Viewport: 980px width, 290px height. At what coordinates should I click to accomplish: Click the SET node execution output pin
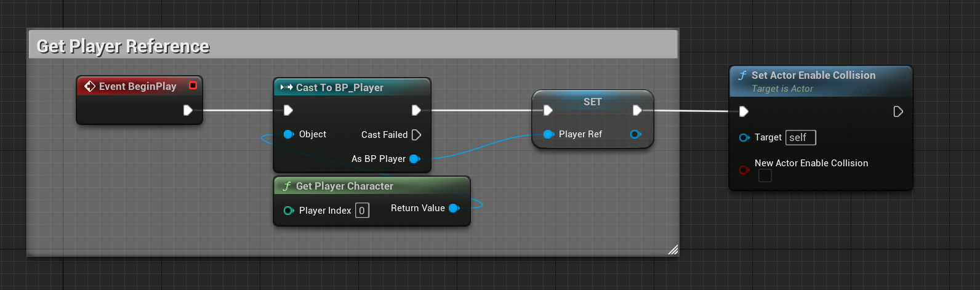(637, 110)
